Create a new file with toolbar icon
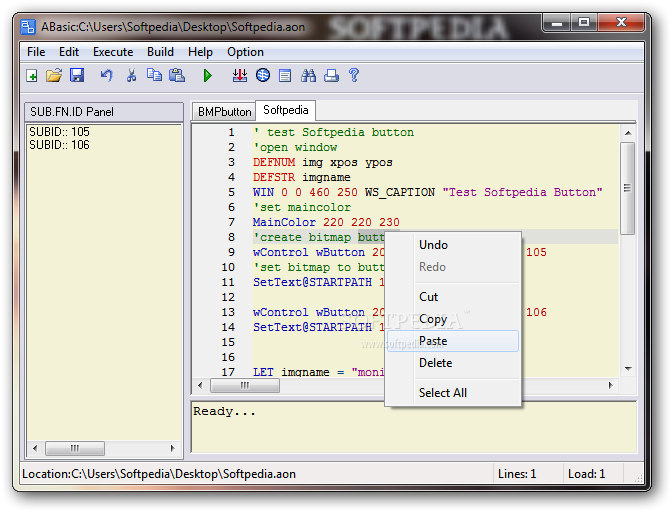The width and height of the screenshot is (672, 512). pyautogui.click(x=32, y=76)
